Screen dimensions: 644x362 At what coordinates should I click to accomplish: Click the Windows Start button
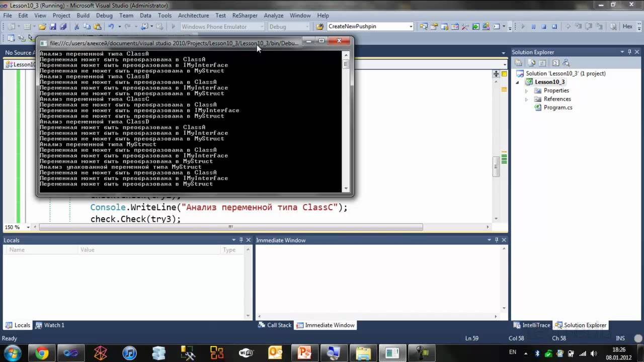tap(12, 353)
